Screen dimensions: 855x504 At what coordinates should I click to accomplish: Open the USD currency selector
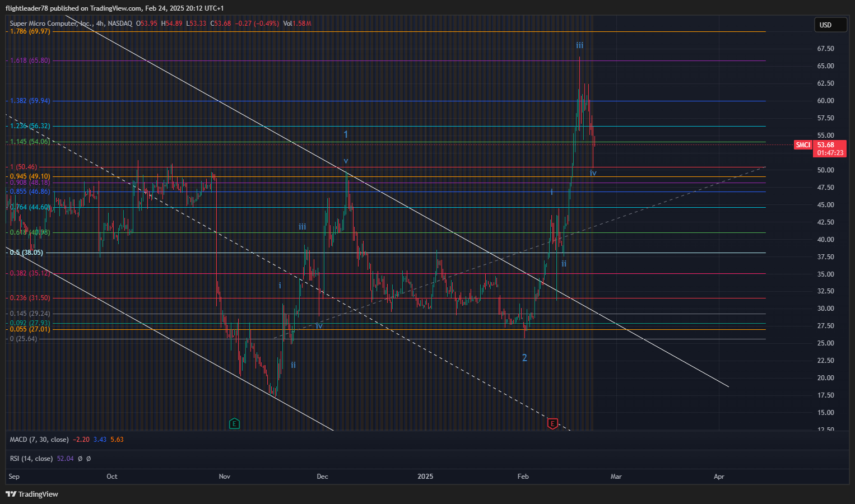(830, 25)
